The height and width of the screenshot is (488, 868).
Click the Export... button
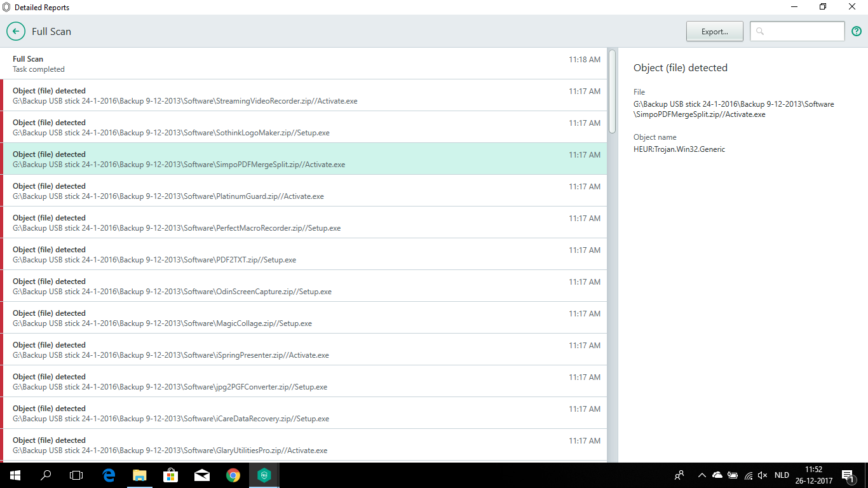(x=714, y=31)
